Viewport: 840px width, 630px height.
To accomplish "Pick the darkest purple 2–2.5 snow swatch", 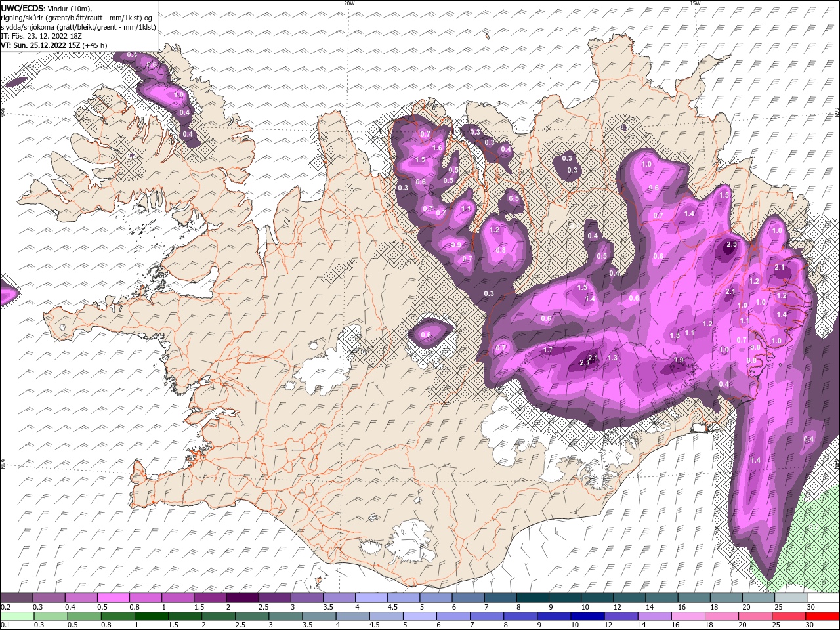I will [242, 598].
